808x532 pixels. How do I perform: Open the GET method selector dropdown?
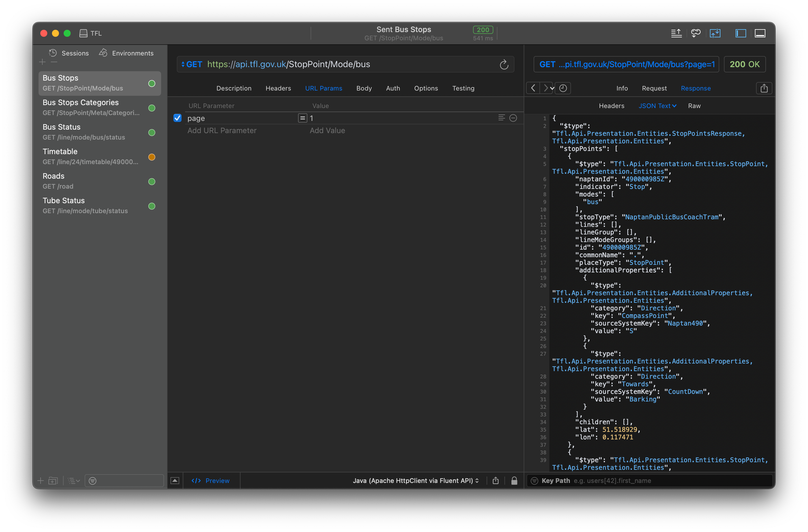point(191,65)
